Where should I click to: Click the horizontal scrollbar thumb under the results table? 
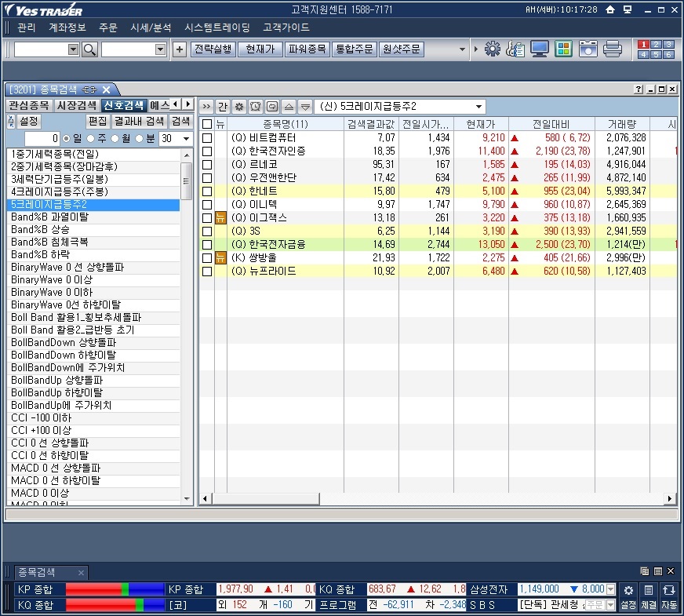coord(265,498)
